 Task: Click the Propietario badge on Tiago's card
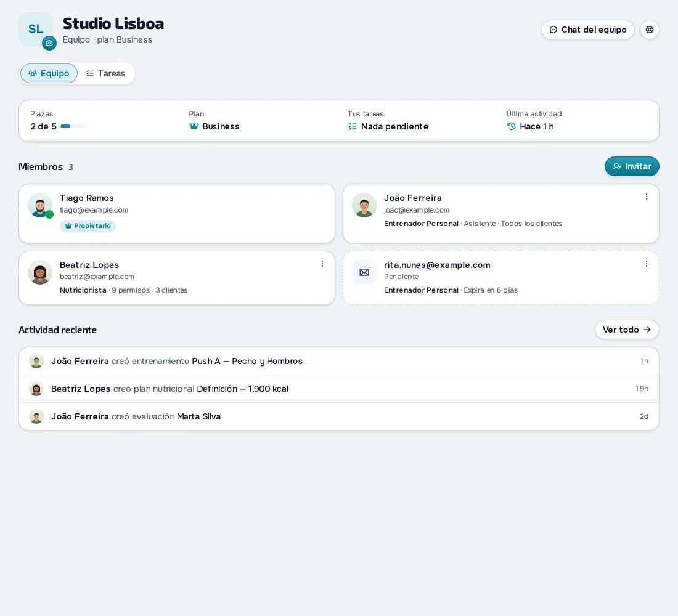88,225
